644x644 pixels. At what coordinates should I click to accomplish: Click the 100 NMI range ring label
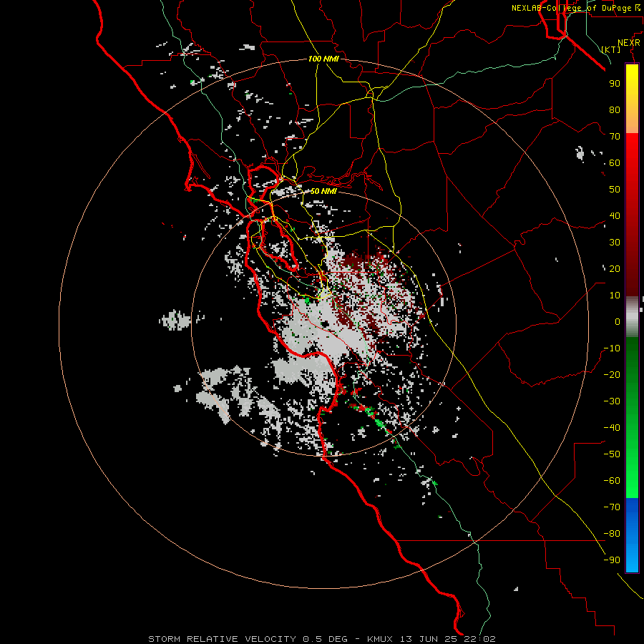click(x=323, y=59)
